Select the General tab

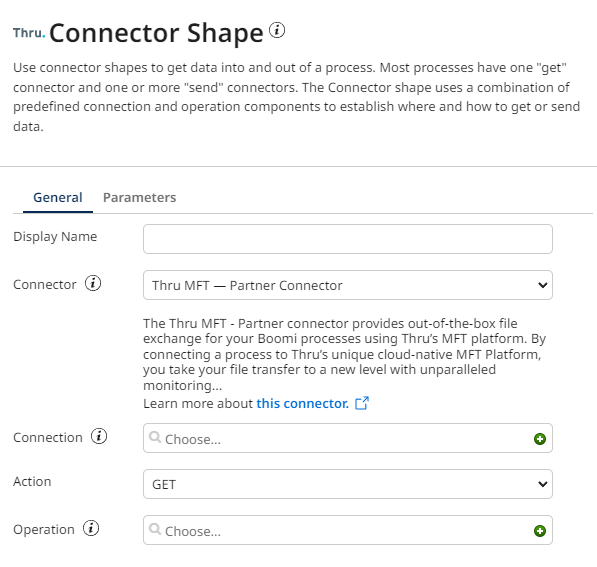coord(58,198)
